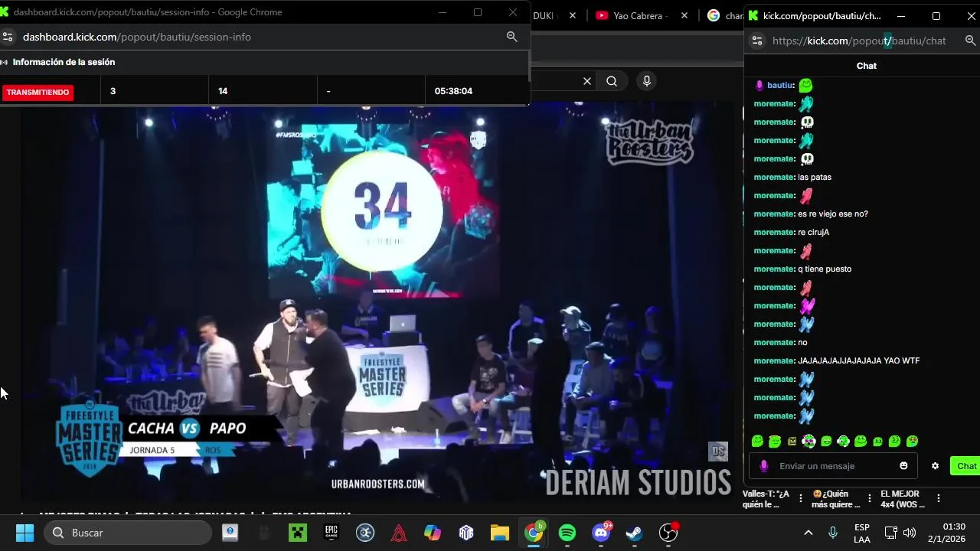Click the TRANSMITIENDO live status badge

[x=38, y=93]
